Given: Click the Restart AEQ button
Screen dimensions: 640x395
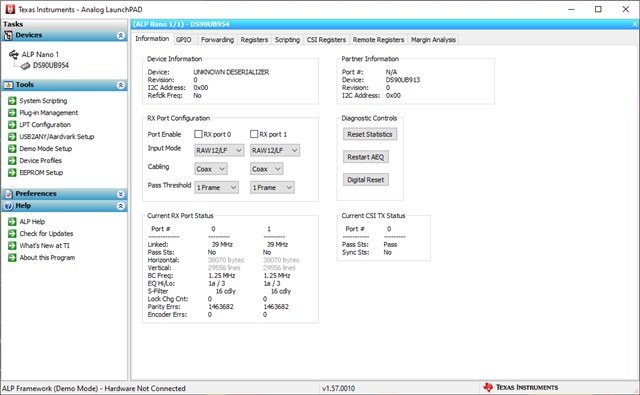Looking at the screenshot, I should point(366,157).
